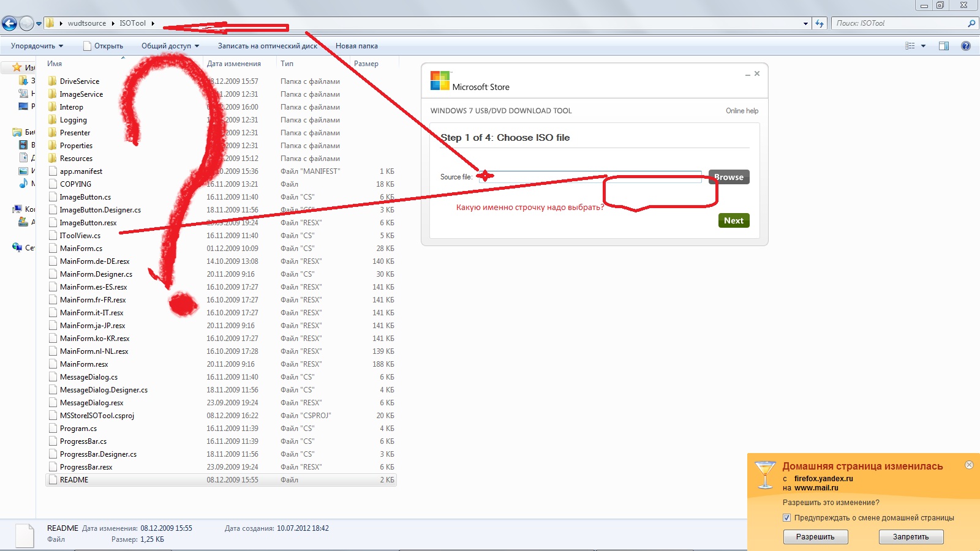
Task: Minimize the USB/DVD Download Tool
Action: (x=747, y=74)
